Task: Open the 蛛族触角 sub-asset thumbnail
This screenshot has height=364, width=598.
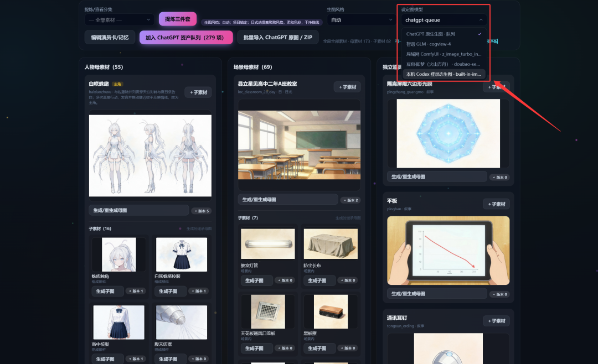Action: pos(118,254)
